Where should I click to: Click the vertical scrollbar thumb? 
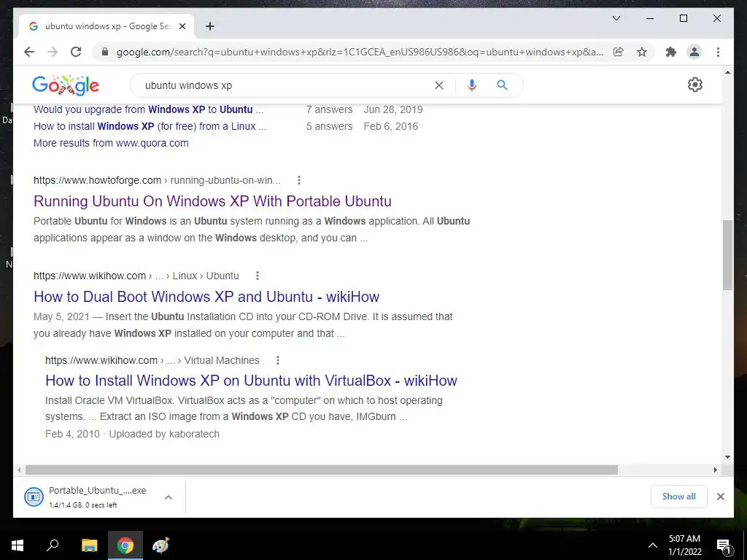[727, 254]
